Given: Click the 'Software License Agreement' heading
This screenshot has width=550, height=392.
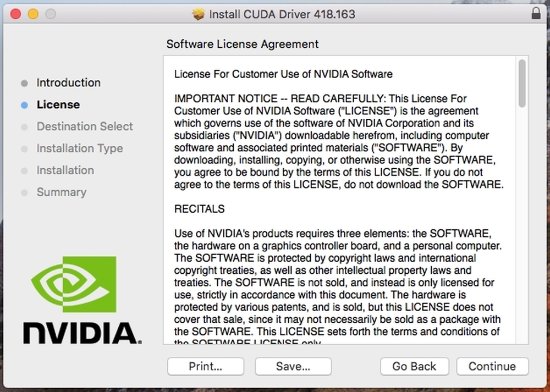Looking at the screenshot, I should (x=243, y=44).
